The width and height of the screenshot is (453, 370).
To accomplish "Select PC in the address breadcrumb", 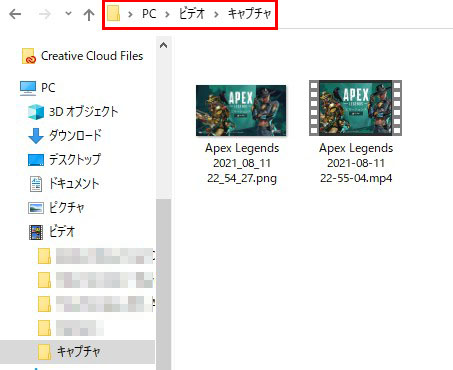I will tap(149, 14).
